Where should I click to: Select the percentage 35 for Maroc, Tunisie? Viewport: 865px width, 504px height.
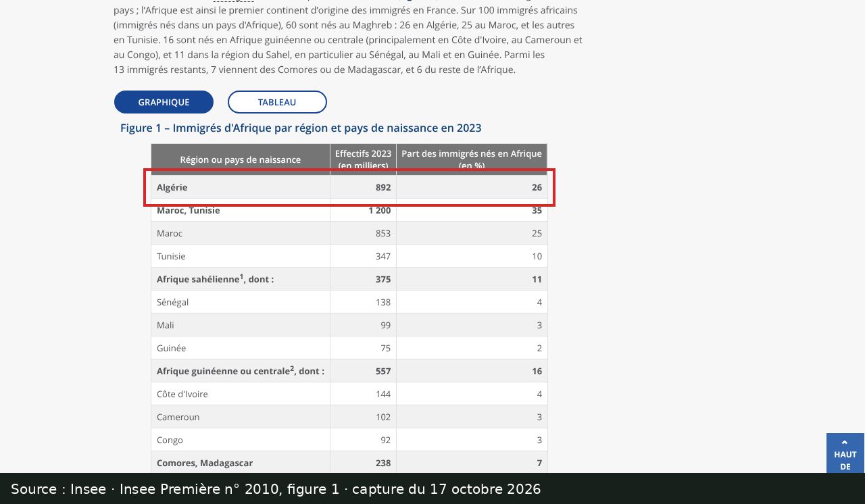537,210
